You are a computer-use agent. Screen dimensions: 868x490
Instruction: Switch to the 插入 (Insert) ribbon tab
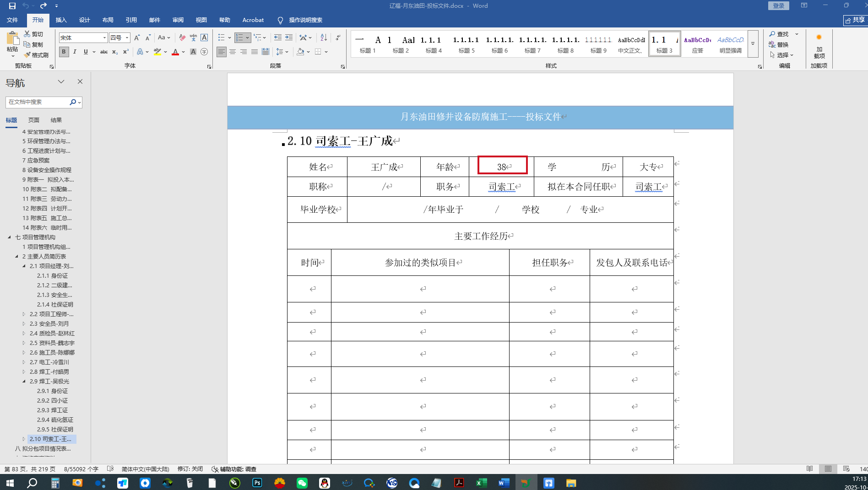pyautogui.click(x=61, y=20)
